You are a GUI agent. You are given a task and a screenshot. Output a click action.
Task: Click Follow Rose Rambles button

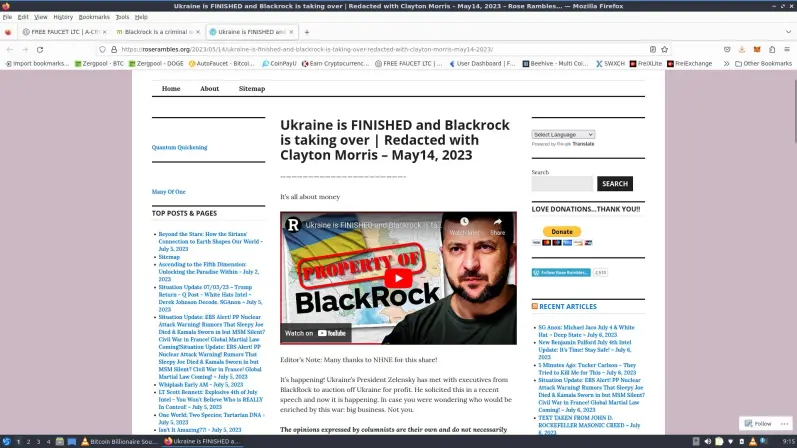point(561,273)
